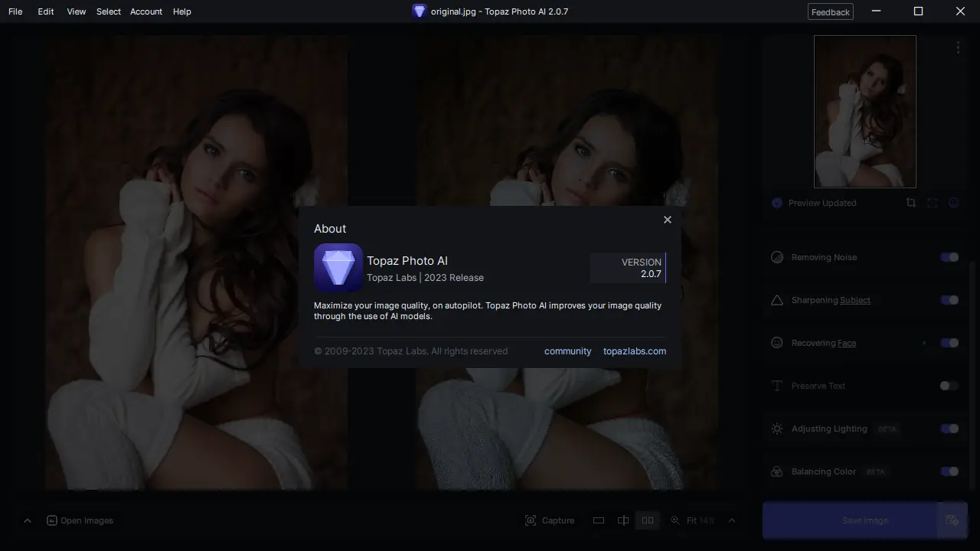Visit the topazlabs.com link
The height and width of the screenshot is (551, 980).
[x=635, y=351]
